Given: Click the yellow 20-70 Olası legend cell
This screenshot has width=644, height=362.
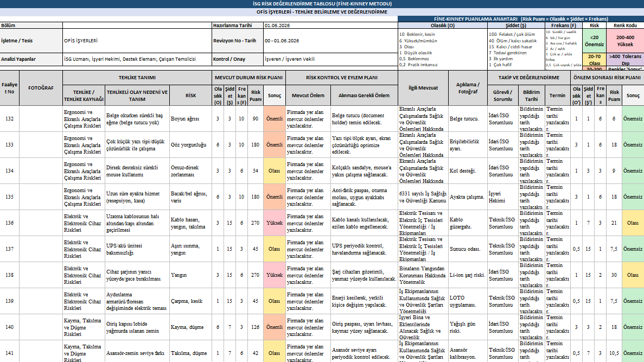Looking at the screenshot, I should pyautogui.click(x=594, y=60).
